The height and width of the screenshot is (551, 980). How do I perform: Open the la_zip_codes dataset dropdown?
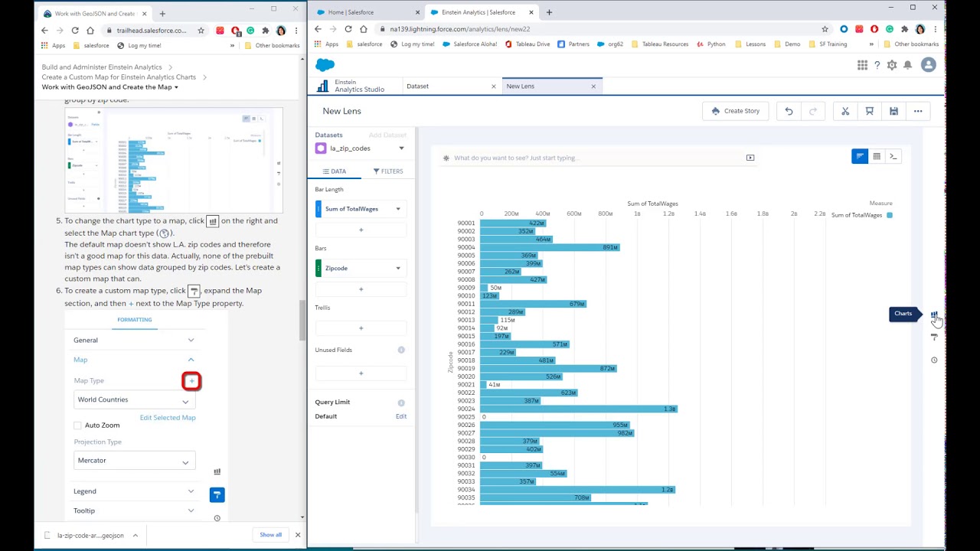point(400,148)
